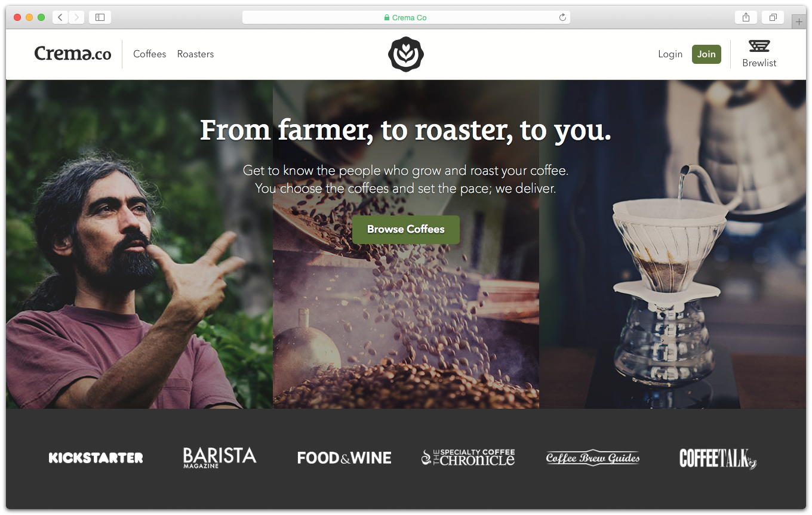Click the center latte-art badge logo
Screen dimensions: 812x515
point(406,54)
